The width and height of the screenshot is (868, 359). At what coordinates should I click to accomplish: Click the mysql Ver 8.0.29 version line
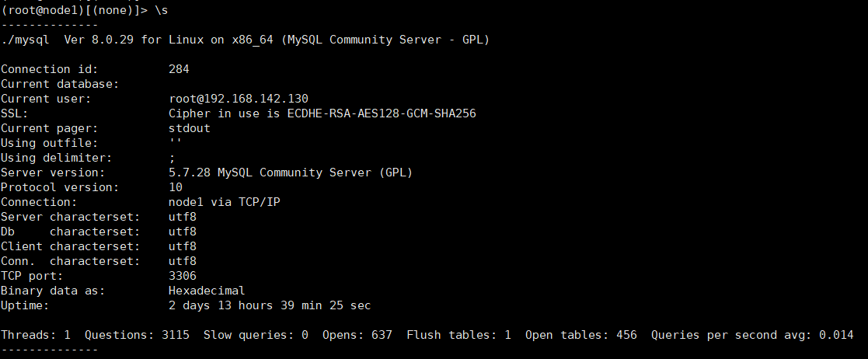tap(245, 40)
